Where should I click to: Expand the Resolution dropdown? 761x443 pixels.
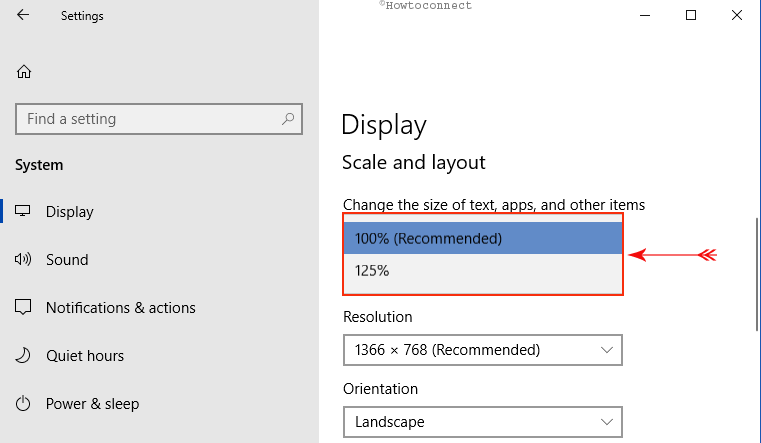click(x=483, y=350)
